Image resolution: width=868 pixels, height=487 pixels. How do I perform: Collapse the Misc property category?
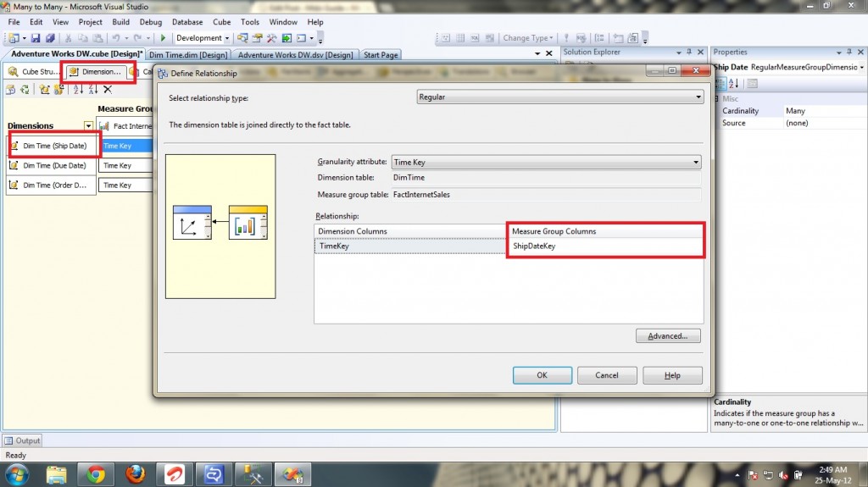click(718, 99)
